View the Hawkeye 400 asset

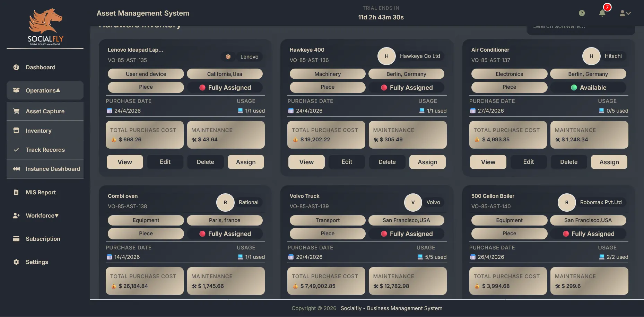pyautogui.click(x=306, y=162)
